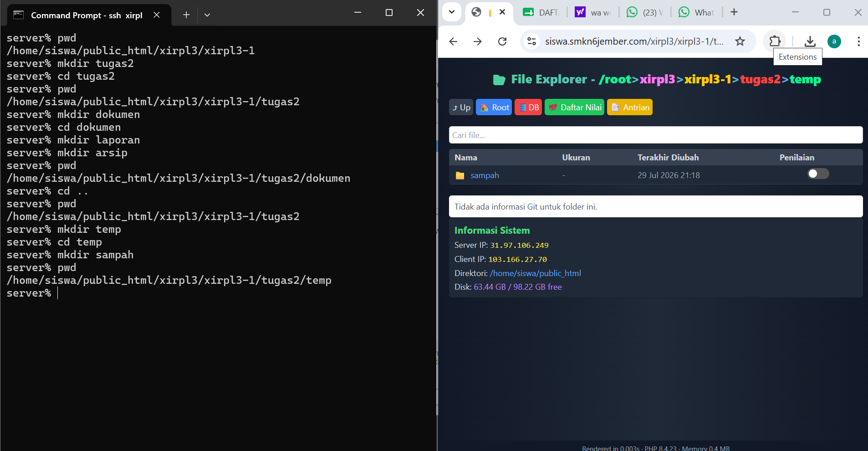Close the active Chrome tab
The width and height of the screenshot is (868, 451).
(502, 12)
